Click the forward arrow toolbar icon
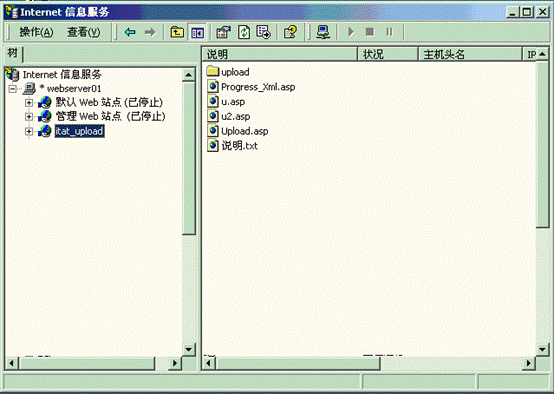 pyautogui.click(x=150, y=33)
